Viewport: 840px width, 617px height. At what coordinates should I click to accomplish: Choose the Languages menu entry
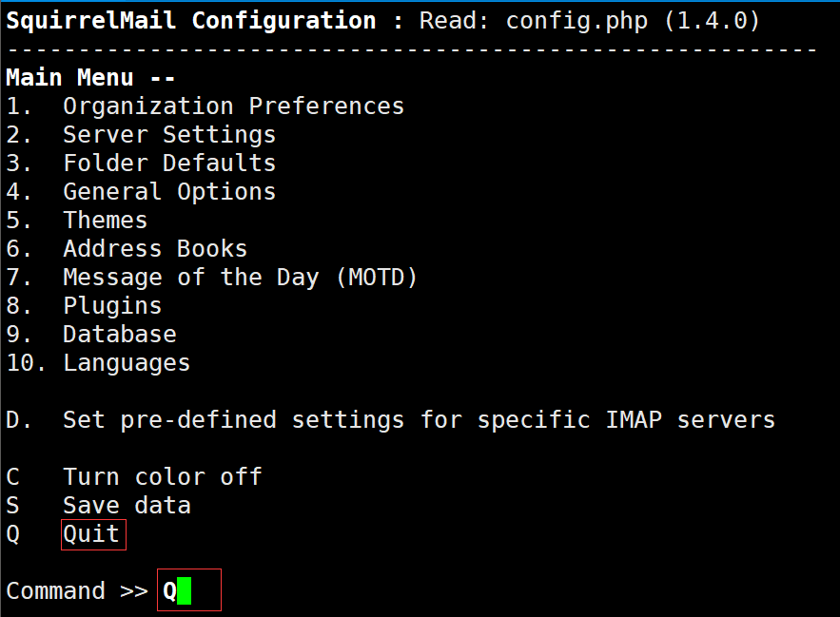click(x=127, y=363)
